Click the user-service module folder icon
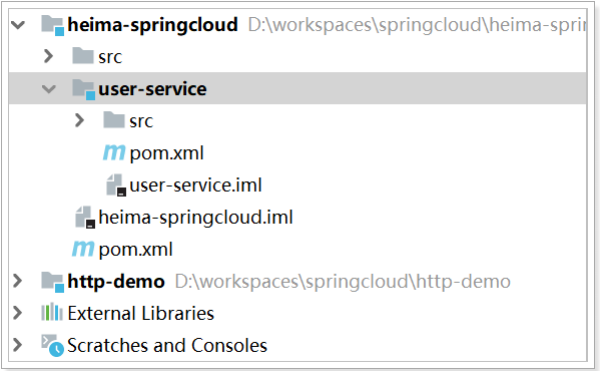This screenshot has width=600, height=371. point(83,89)
